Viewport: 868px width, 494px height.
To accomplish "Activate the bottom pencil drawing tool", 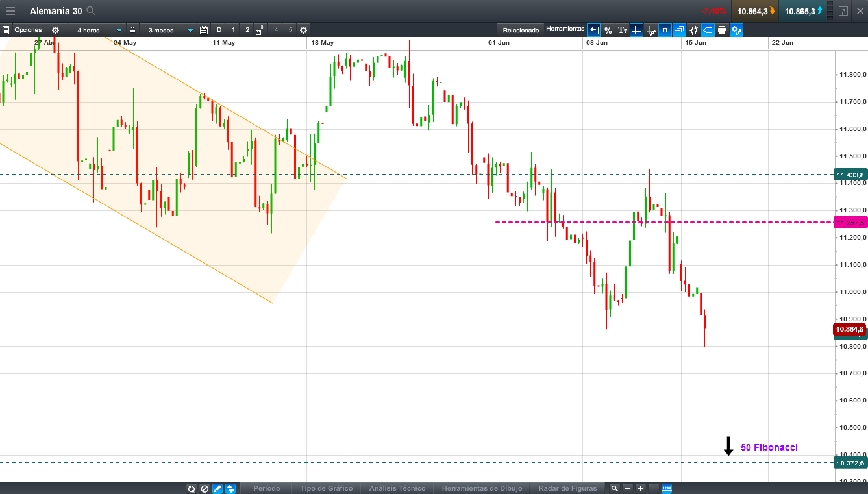I will (x=217, y=488).
